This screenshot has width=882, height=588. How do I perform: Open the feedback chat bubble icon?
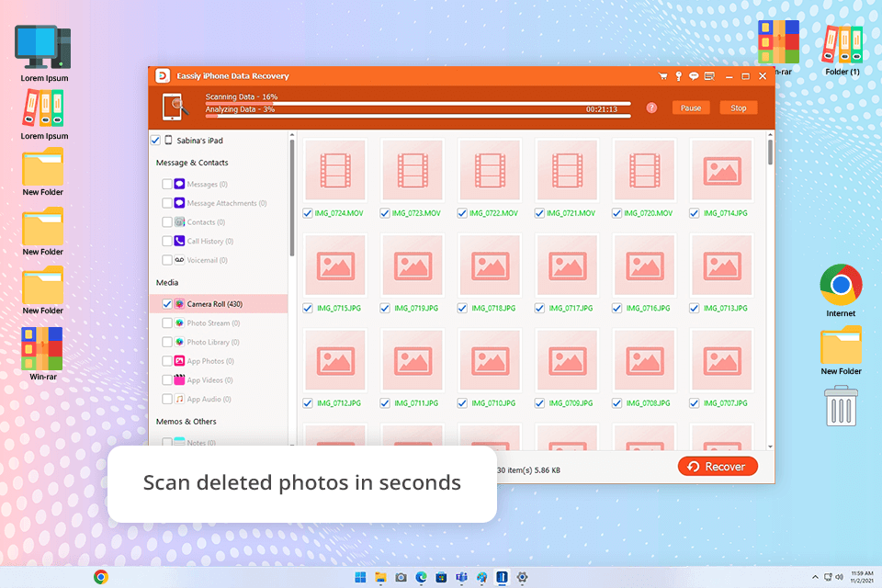coord(695,76)
